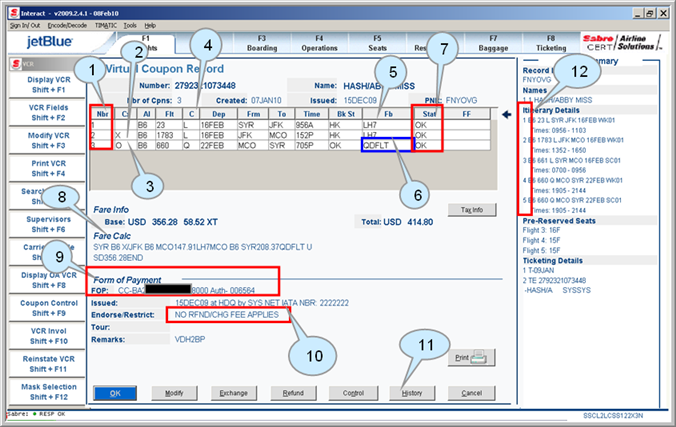This screenshot has width=676, height=427.
Task: Click the Modify button at the bottom
Action: 173,394
